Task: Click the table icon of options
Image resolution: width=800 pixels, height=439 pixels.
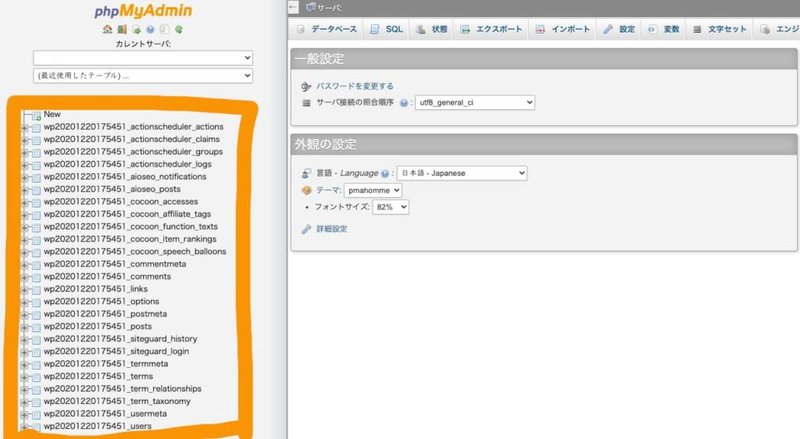Action: click(36, 302)
